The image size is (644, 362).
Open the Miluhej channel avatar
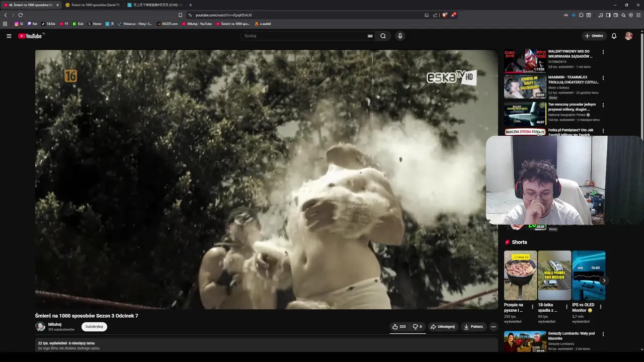coord(40,327)
